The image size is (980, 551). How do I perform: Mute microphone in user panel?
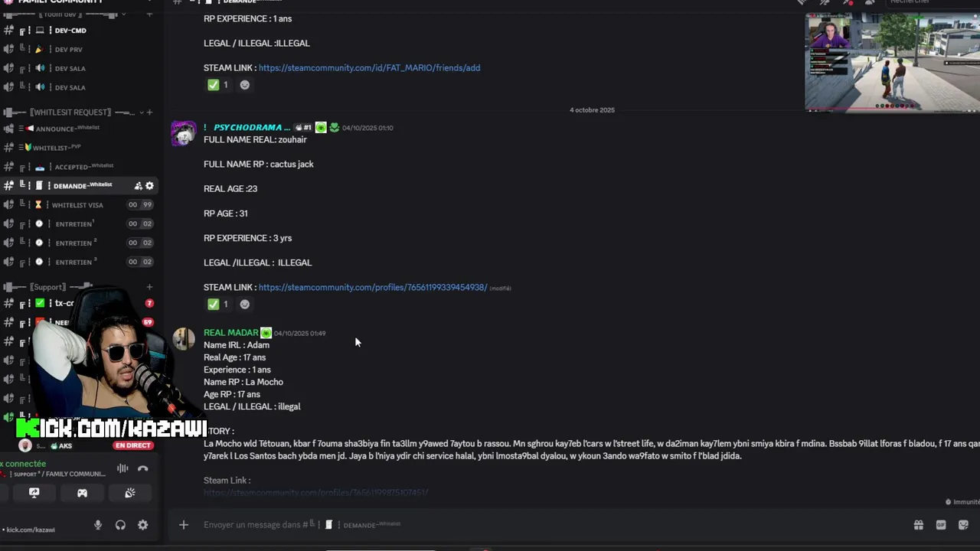(x=98, y=525)
